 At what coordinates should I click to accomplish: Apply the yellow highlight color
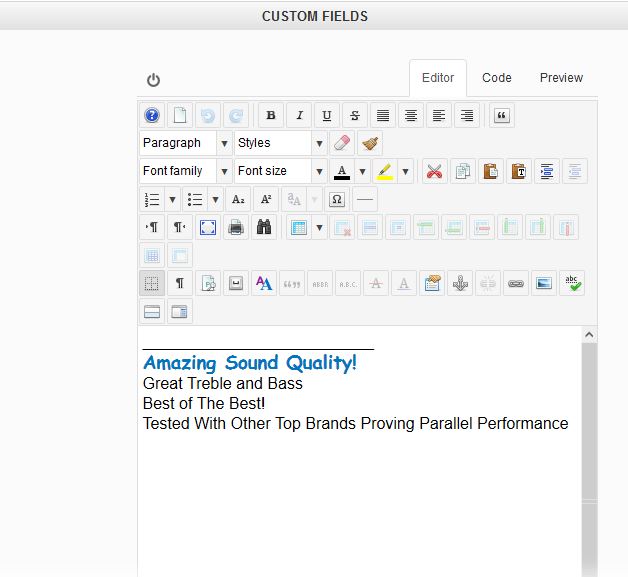pos(385,171)
